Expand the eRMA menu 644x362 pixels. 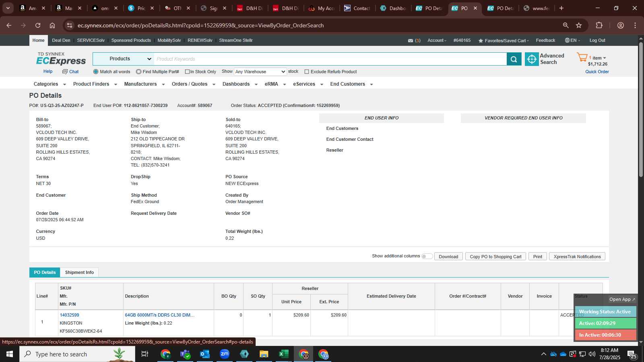click(x=275, y=84)
